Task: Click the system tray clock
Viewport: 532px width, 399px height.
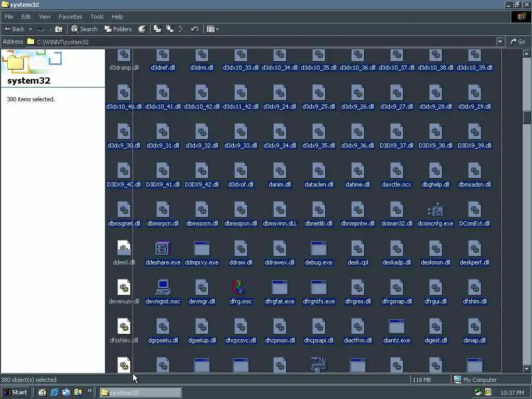Action: pos(512,393)
